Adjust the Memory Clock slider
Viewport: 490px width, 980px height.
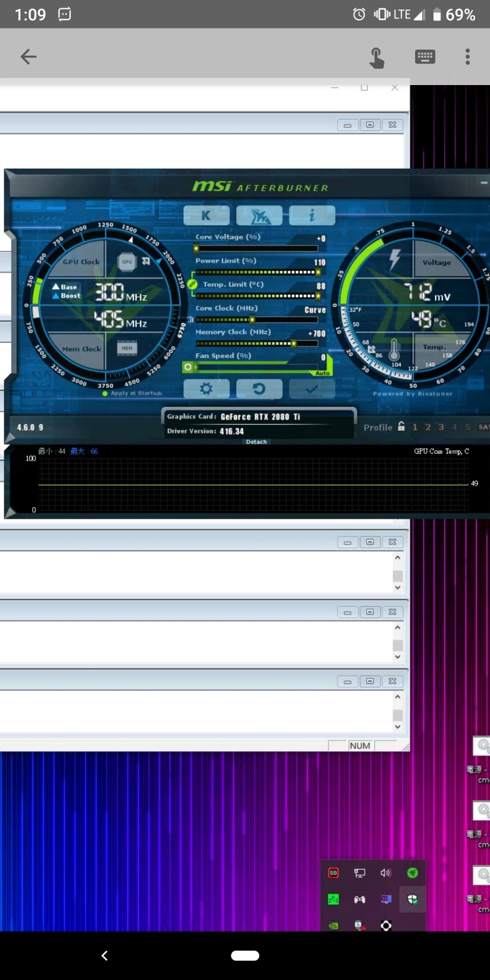point(257,343)
